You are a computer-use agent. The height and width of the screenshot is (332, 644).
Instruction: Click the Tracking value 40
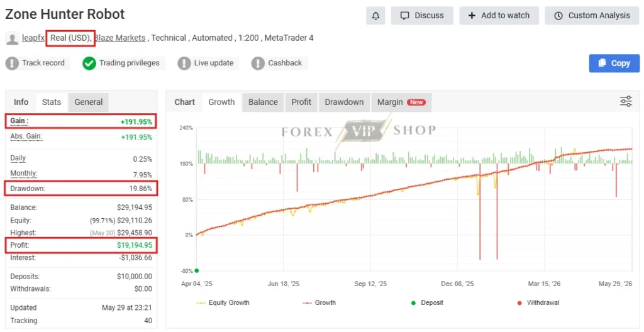coord(148,321)
